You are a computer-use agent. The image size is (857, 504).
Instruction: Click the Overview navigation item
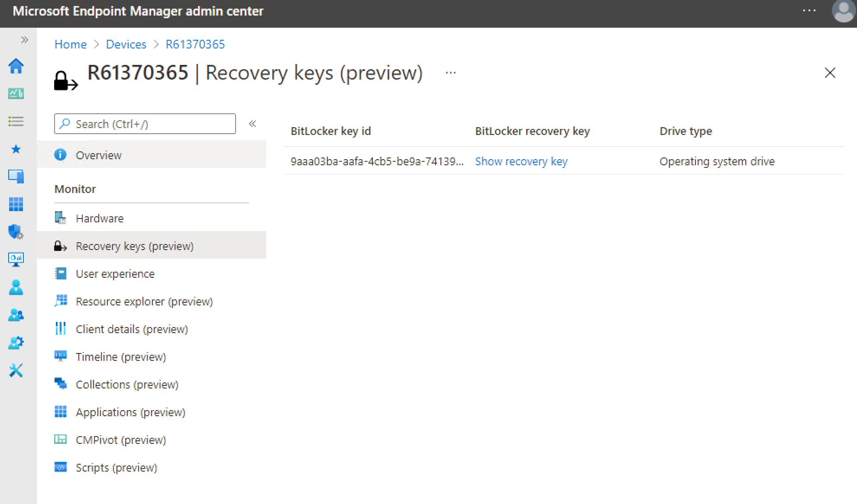coord(97,155)
